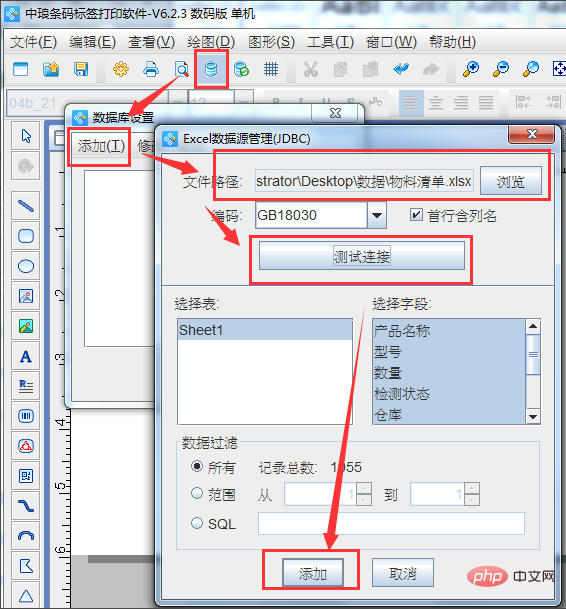Click the 测试连接 button
The image size is (566, 609).
pyautogui.click(x=362, y=256)
